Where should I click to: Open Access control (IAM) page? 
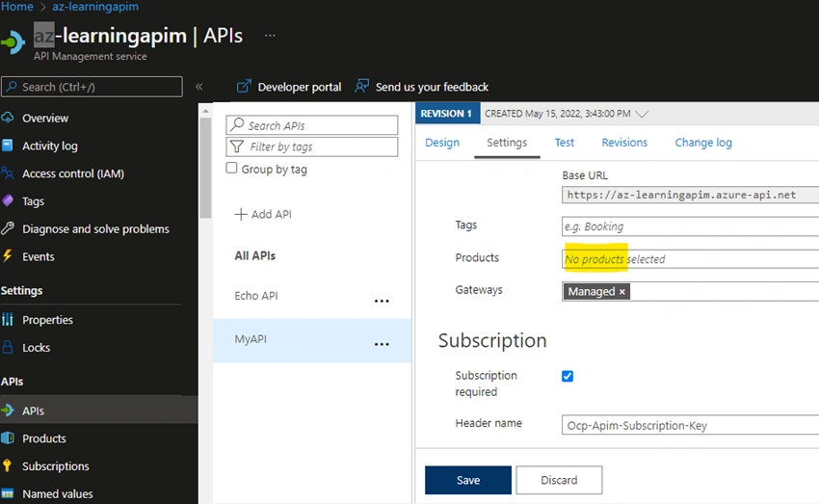pos(73,173)
